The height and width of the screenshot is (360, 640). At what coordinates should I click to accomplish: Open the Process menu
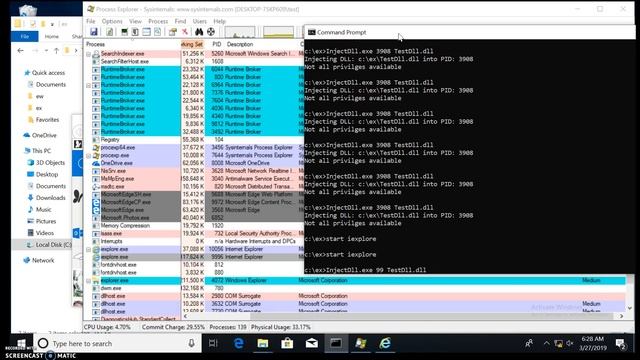pyautogui.click(x=158, y=21)
